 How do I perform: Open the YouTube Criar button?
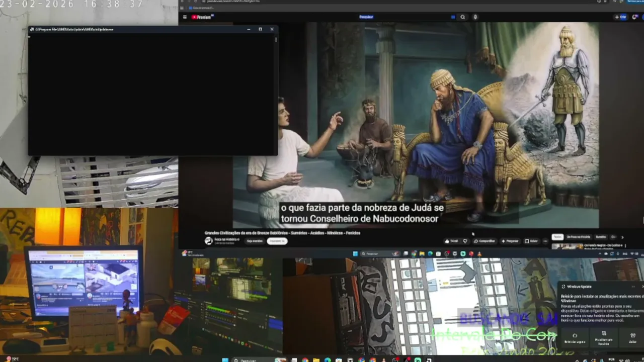click(x=620, y=17)
